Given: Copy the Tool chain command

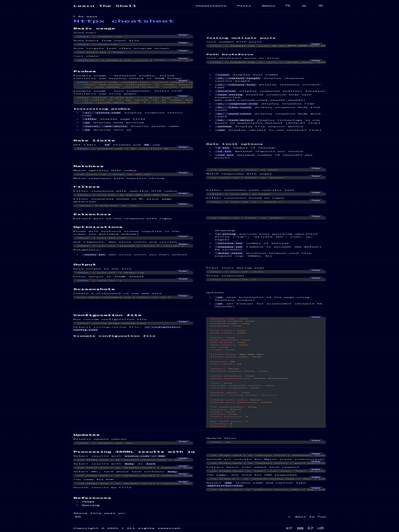Looking at the screenshot, I should (x=183, y=58).
